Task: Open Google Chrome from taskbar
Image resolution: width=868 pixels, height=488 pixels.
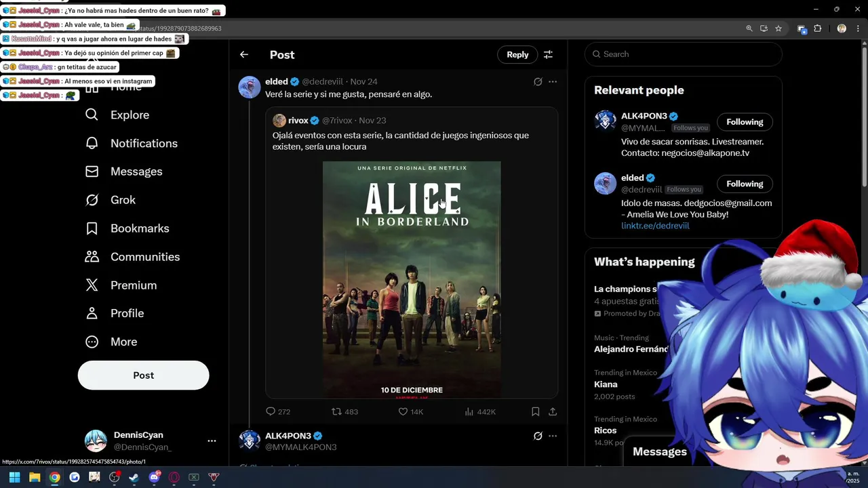Action: (54, 477)
